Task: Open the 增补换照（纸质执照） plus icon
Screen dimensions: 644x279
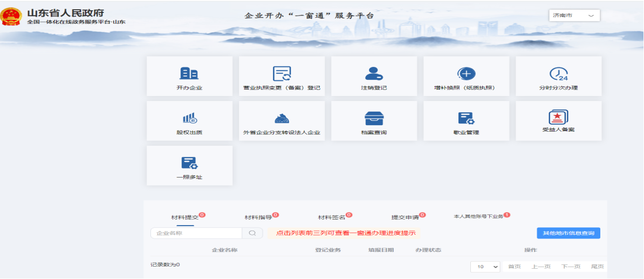Action: point(466,73)
